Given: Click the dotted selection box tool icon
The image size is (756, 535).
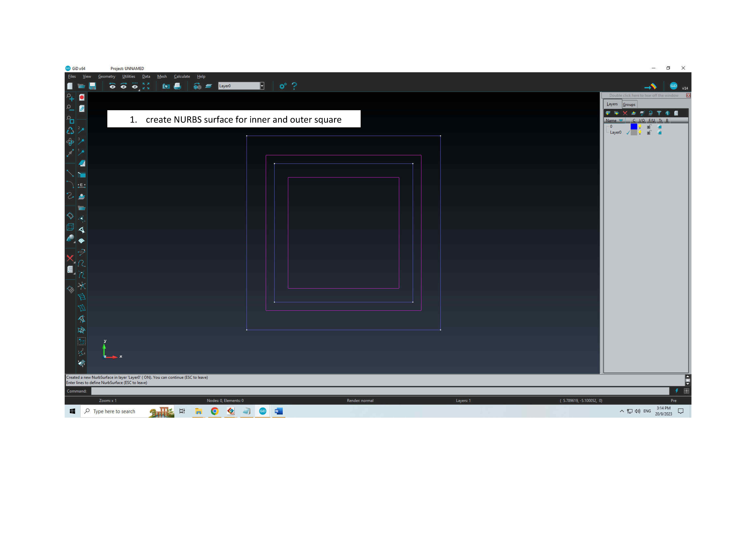Looking at the screenshot, I should pyautogui.click(x=82, y=341).
